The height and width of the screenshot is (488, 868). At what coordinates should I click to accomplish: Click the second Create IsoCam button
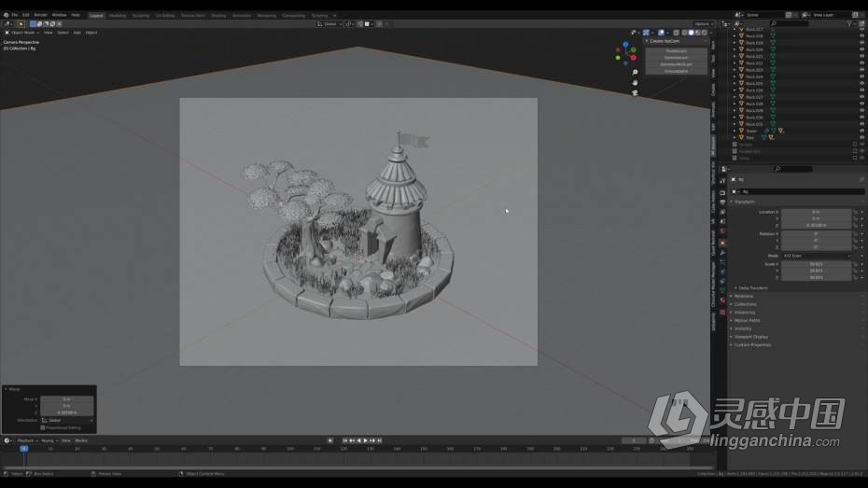tap(677, 58)
